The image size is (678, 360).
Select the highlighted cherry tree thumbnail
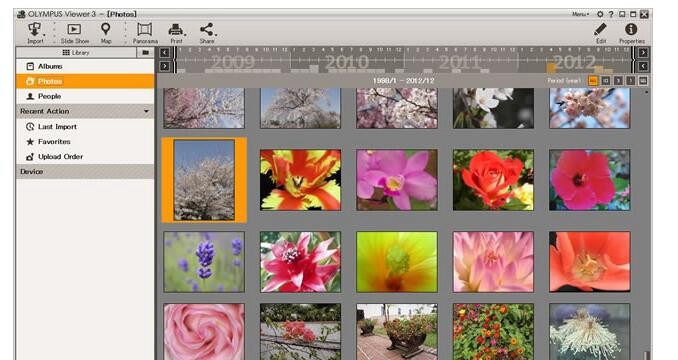tap(204, 180)
